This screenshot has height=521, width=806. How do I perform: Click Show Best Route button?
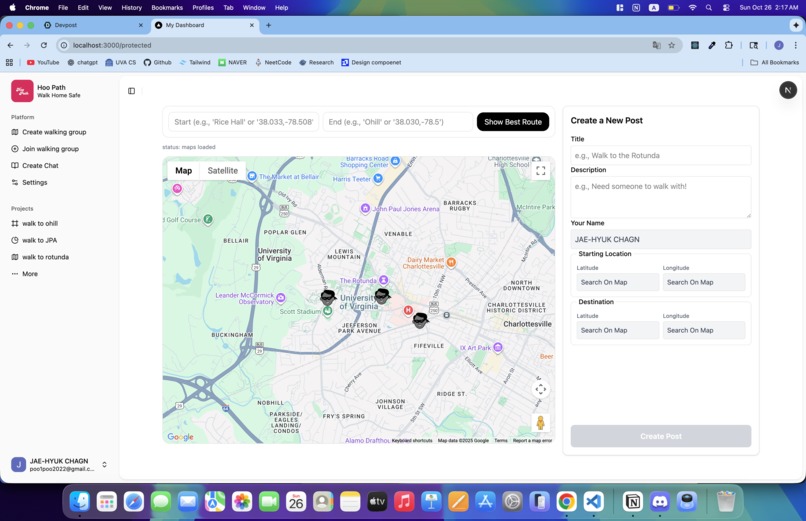coord(512,122)
